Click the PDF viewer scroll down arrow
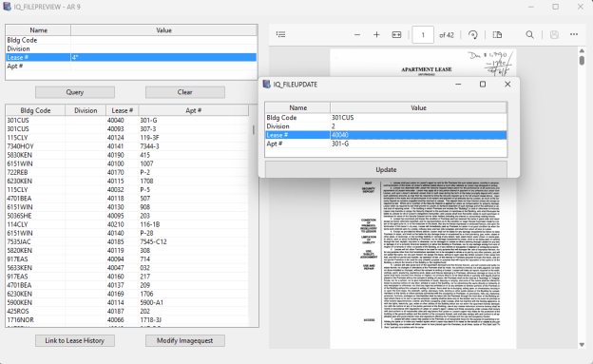This screenshot has height=364, width=593. coord(582,345)
